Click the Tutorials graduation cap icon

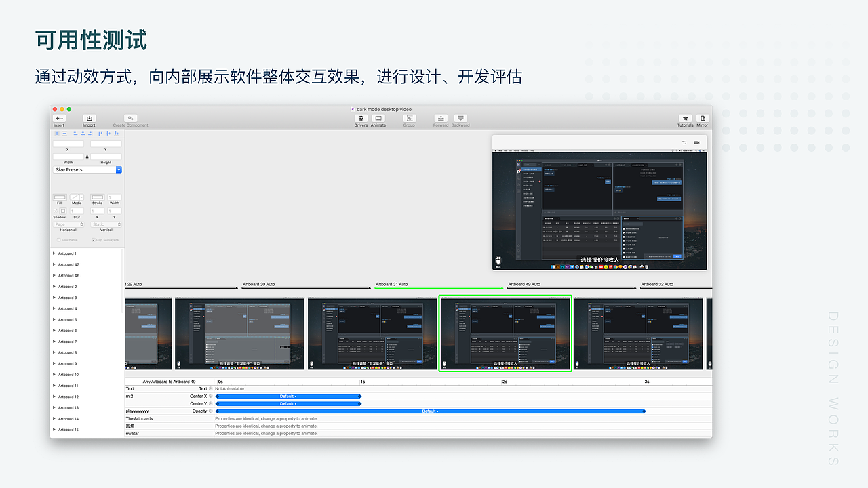click(x=685, y=118)
